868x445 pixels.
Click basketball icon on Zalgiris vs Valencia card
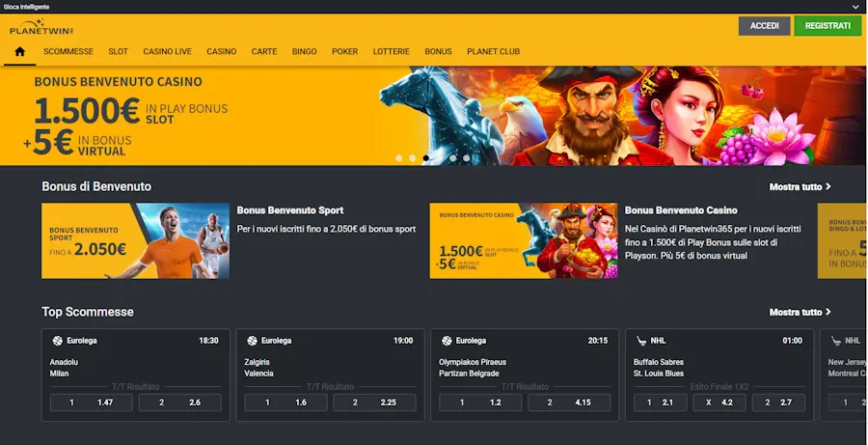[252, 341]
